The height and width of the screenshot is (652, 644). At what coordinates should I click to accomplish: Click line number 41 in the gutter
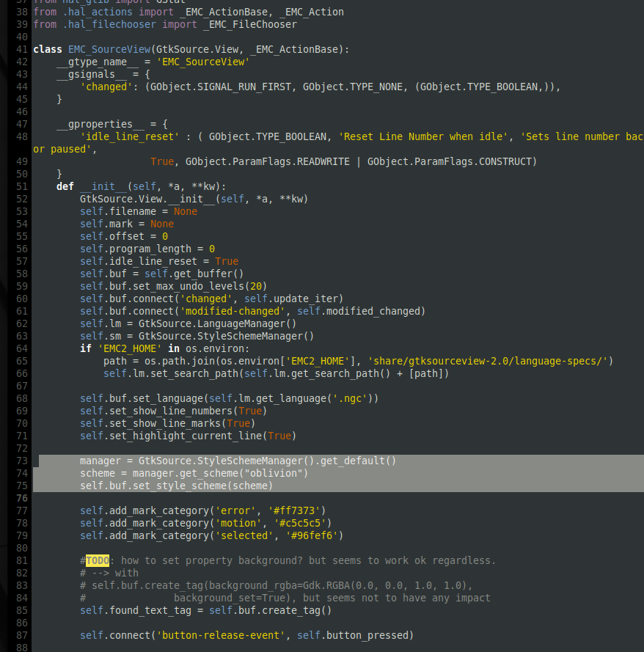pos(21,49)
